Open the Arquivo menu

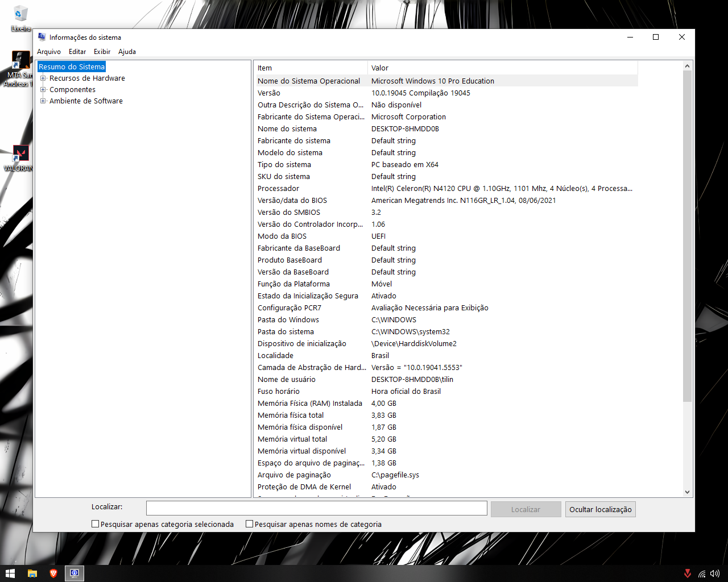[x=49, y=52]
